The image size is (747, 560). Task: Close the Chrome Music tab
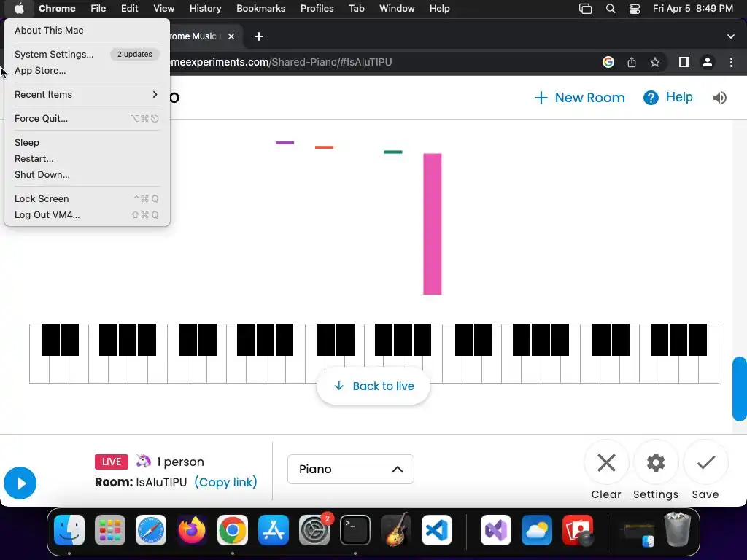click(x=231, y=36)
